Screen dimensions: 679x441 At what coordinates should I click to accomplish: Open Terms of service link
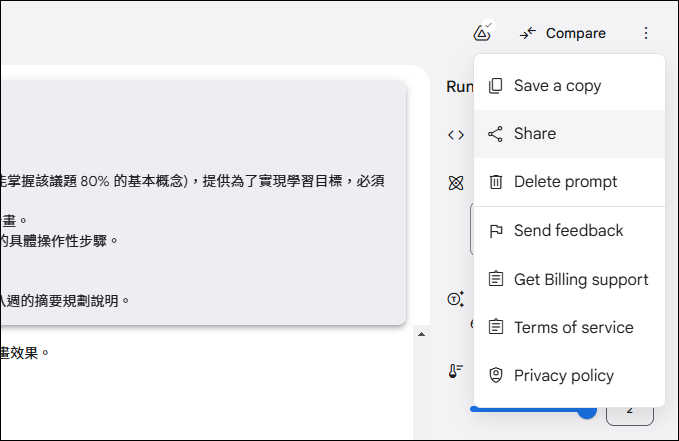coord(573,328)
